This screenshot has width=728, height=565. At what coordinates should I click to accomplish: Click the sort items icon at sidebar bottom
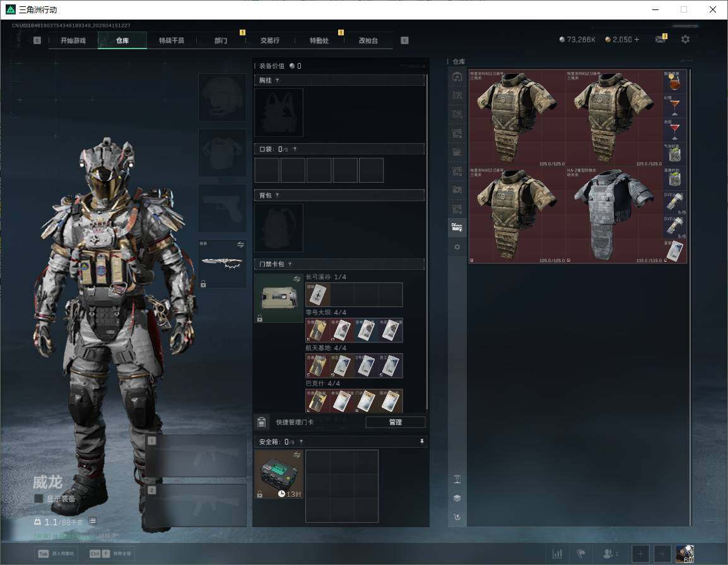click(x=457, y=516)
